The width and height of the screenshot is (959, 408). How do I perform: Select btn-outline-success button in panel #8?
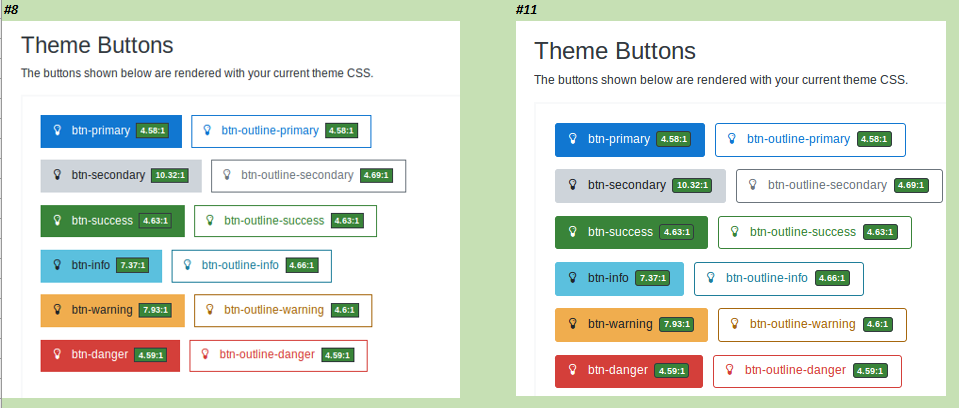pyautogui.click(x=286, y=221)
